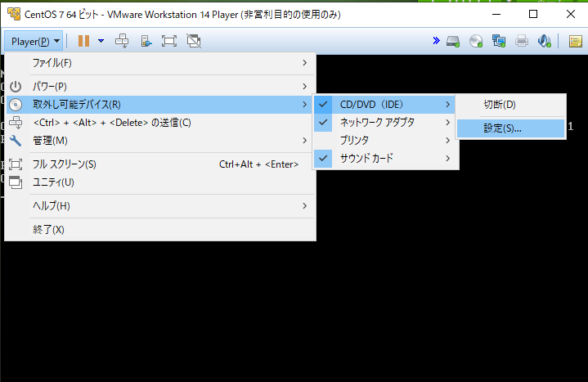
Task: Click the CD/DVD device toolbar icon
Action: (476, 41)
